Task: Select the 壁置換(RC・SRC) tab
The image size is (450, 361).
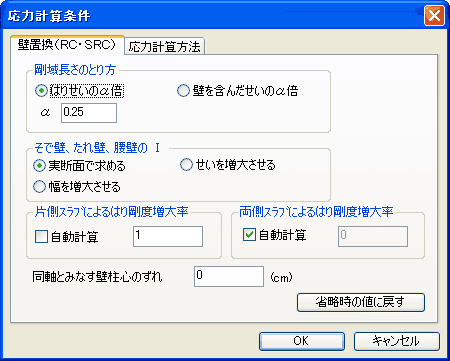Action: (x=67, y=45)
